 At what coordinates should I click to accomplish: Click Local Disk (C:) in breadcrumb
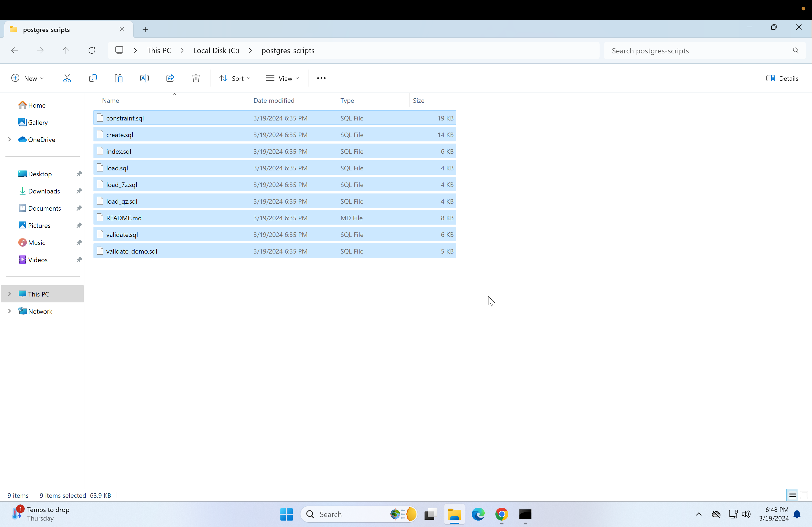[216, 50]
